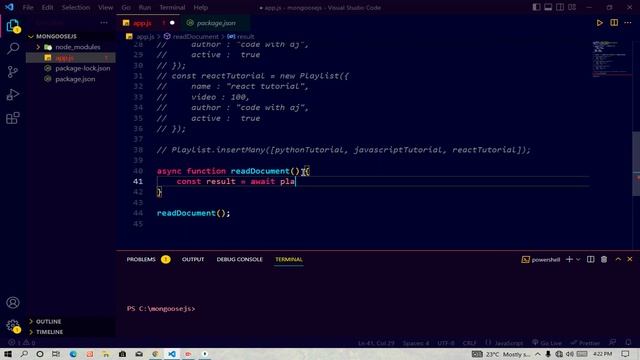The image size is (640, 360).
Task: Run the code with play icon
Action: (x=599, y=23)
